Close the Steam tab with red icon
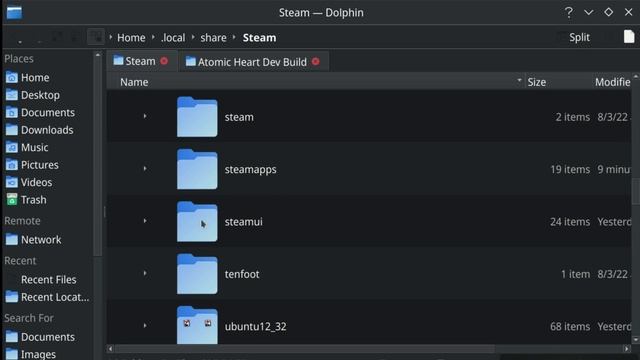640x360 pixels. point(164,61)
